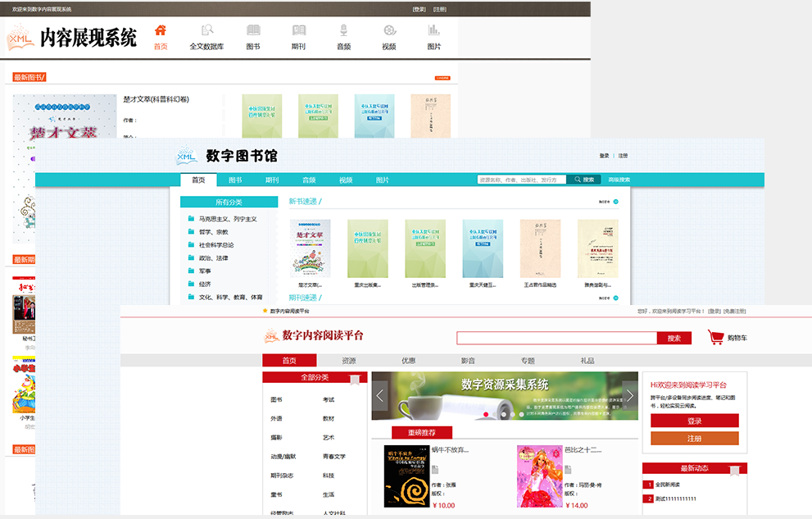Open the 视频 film reel icon
The width and height of the screenshot is (812, 519).
click(388, 30)
